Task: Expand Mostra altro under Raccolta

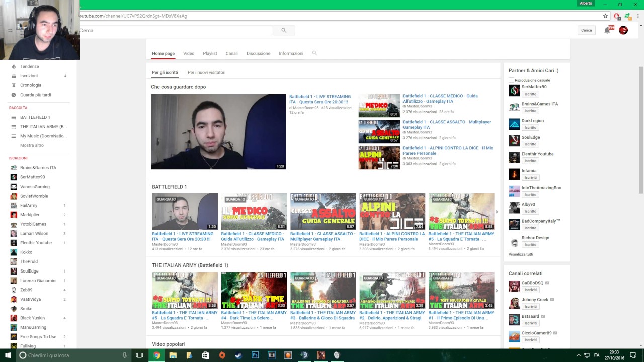Action: pos(32,145)
